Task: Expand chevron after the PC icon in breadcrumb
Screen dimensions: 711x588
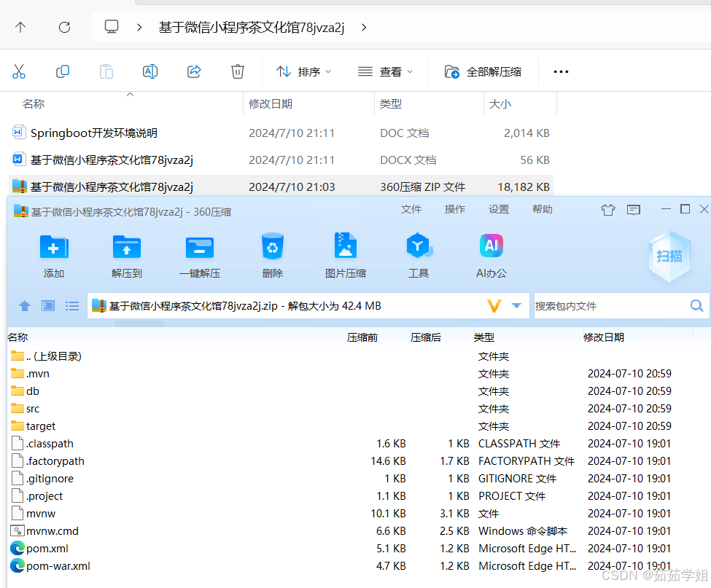Action: tap(139, 27)
